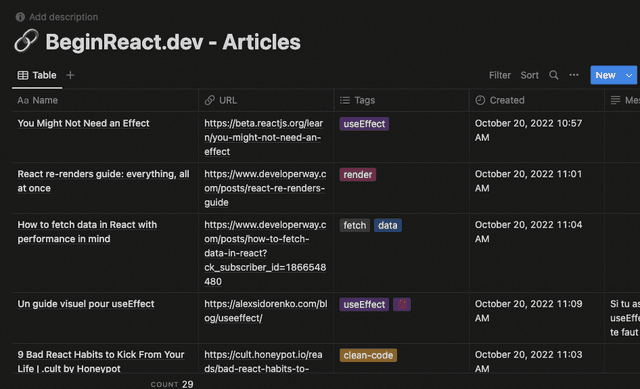Switch to the Table view tab
Screen dimensions: 640x389
point(37,75)
